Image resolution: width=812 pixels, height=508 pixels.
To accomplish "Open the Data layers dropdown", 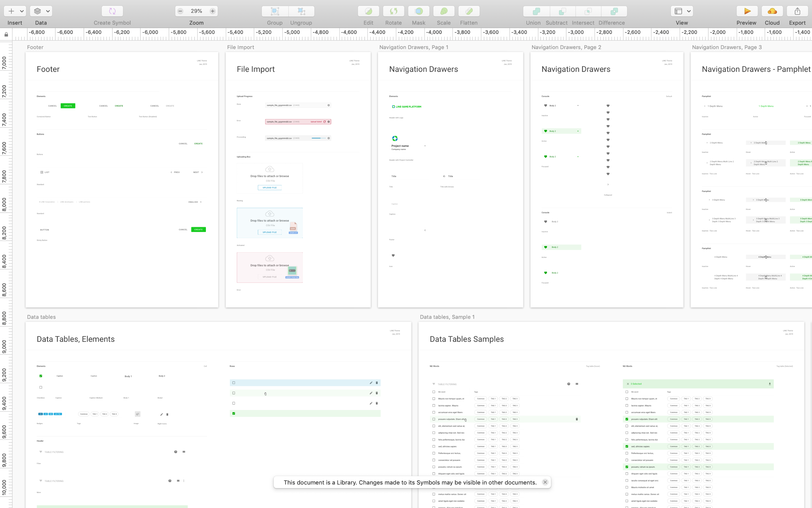I will click(x=41, y=11).
